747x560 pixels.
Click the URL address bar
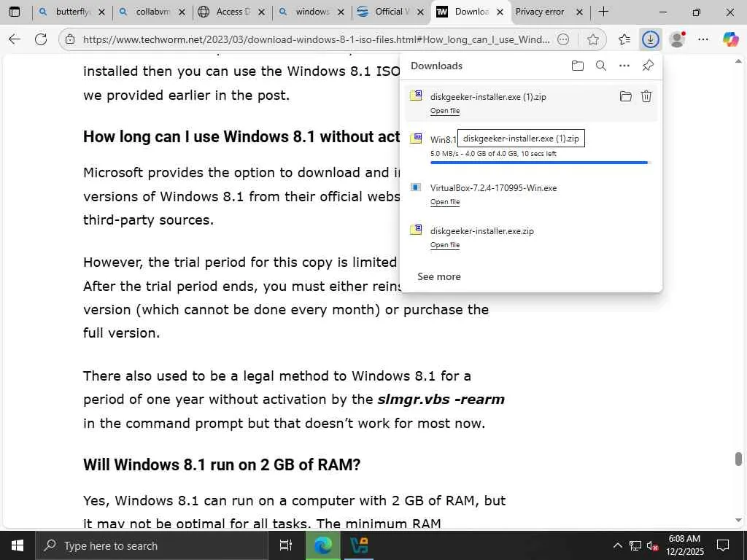point(316,39)
